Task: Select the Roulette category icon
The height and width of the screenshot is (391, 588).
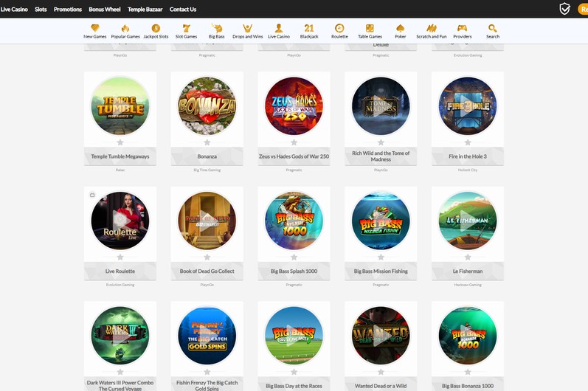Action: pos(339,28)
